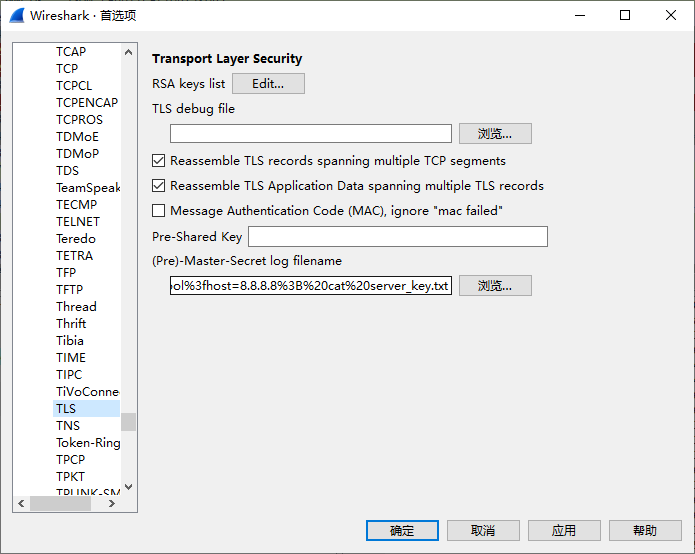This screenshot has height=554, width=695.
Task: Select TNS protocol entry
Action: (x=68, y=426)
